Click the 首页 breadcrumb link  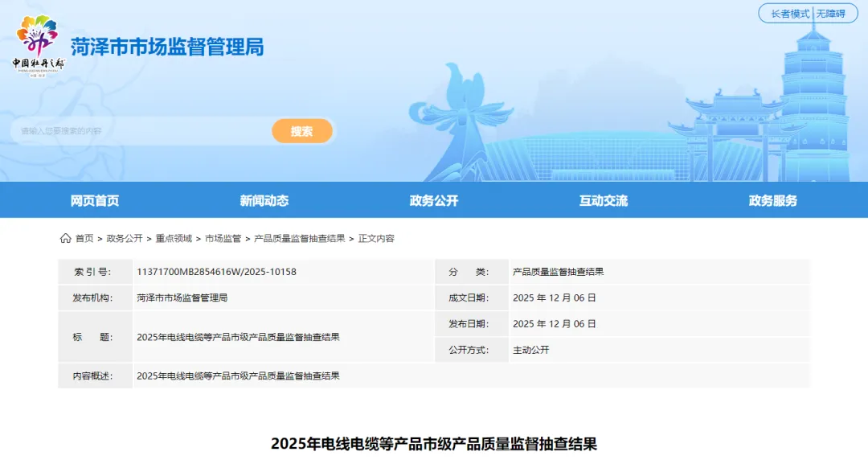[84, 238]
